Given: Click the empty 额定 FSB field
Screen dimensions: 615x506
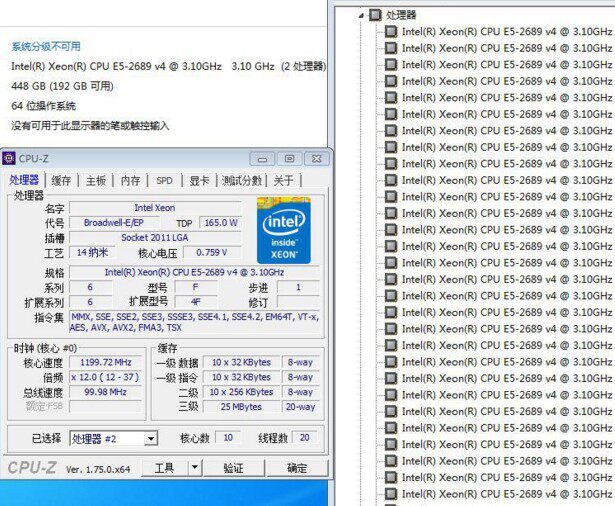Looking at the screenshot, I should pyautogui.click(x=106, y=406).
